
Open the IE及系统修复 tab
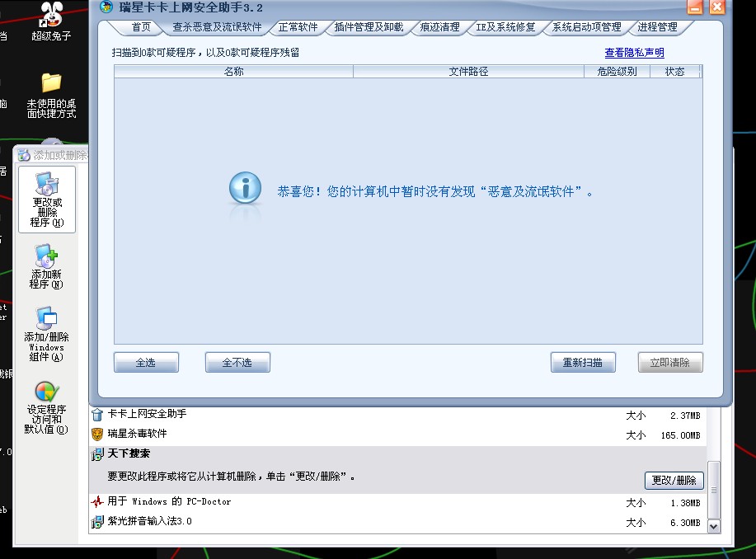tap(505, 27)
